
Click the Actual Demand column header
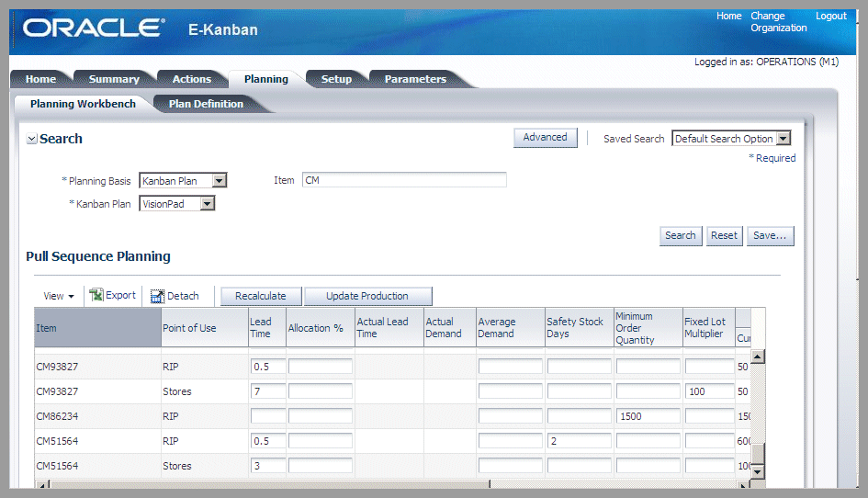pos(449,328)
